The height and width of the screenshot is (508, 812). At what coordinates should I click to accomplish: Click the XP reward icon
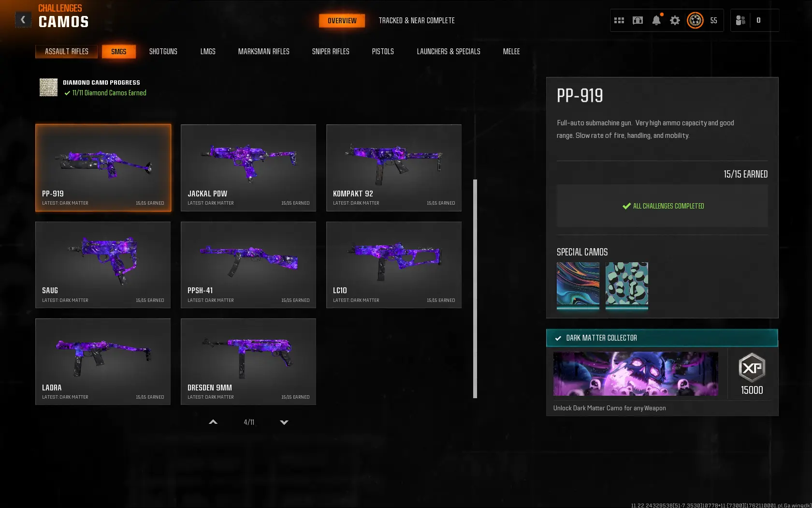(x=752, y=368)
